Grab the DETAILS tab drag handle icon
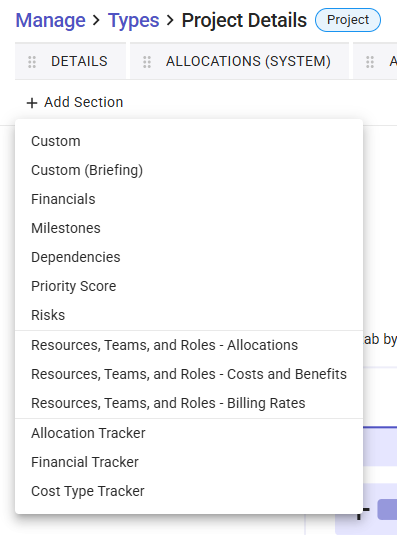This screenshot has width=397, height=535. [x=32, y=62]
